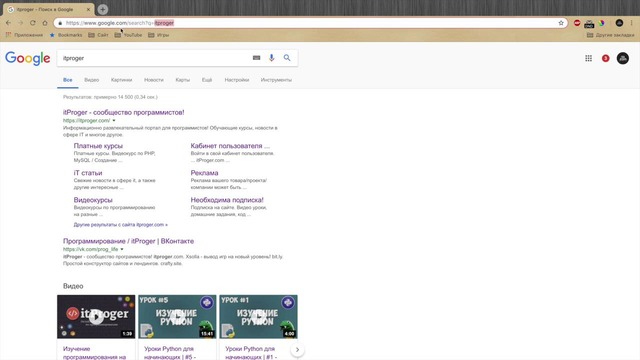Open the Реклама sitelink
640x360 pixels.
tap(204, 173)
